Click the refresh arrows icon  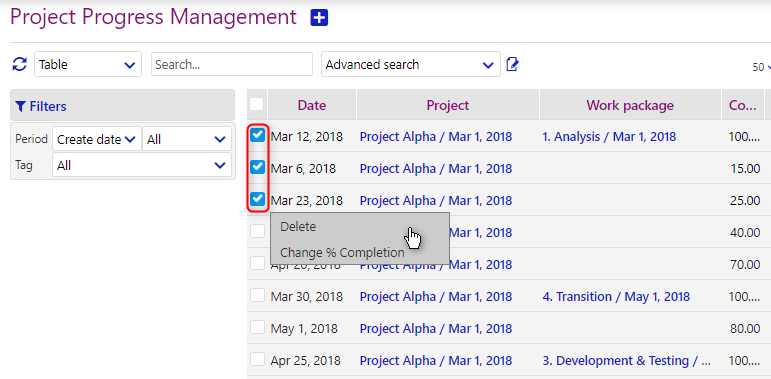pyautogui.click(x=20, y=64)
